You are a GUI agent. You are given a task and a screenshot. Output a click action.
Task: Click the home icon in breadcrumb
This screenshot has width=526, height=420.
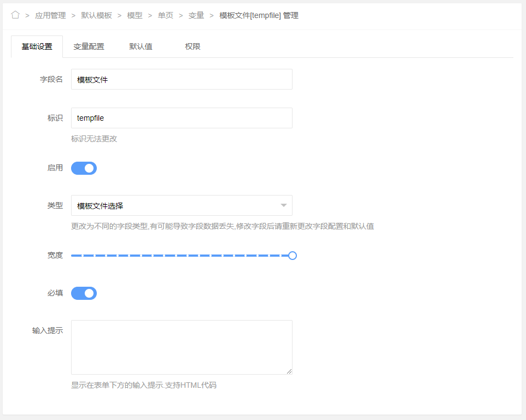(x=15, y=15)
